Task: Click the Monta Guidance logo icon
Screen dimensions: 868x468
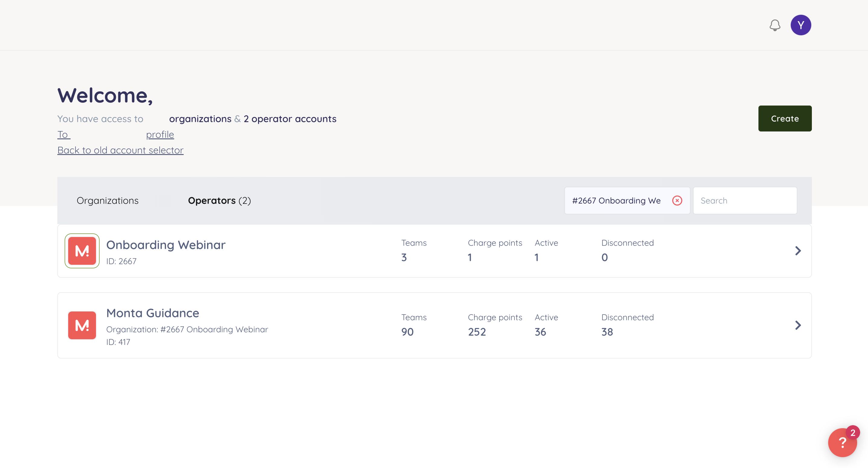Action: (82, 325)
